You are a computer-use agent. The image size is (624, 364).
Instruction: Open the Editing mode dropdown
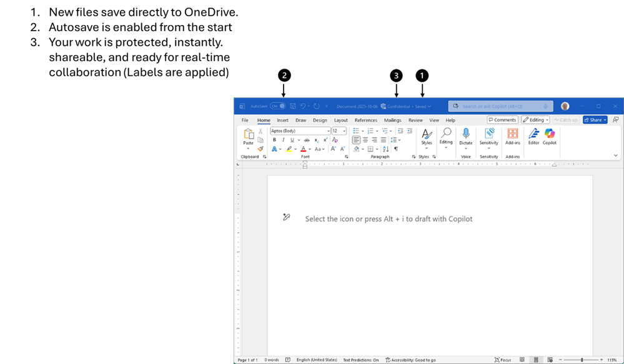click(536, 119)
